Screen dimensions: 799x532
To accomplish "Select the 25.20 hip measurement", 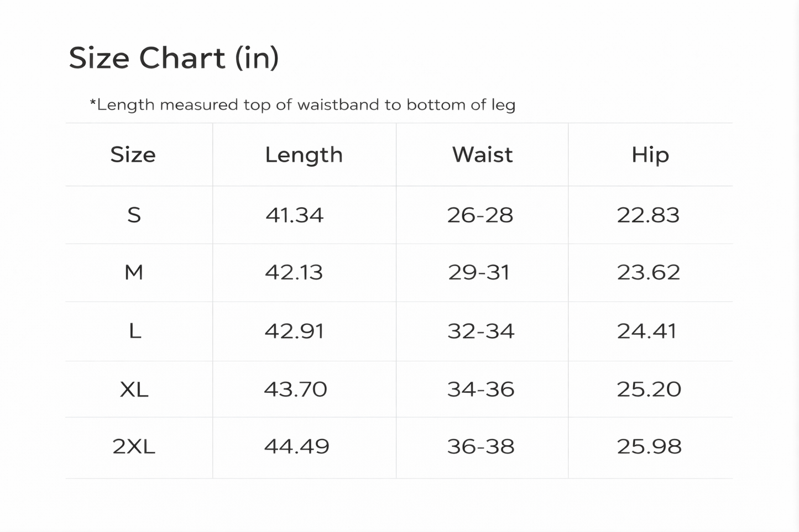I will pyautogui.click(x=649, y=389).
